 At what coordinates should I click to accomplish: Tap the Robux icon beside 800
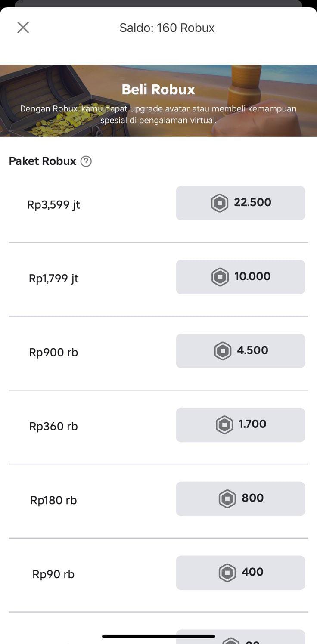(x=227, y=499)
